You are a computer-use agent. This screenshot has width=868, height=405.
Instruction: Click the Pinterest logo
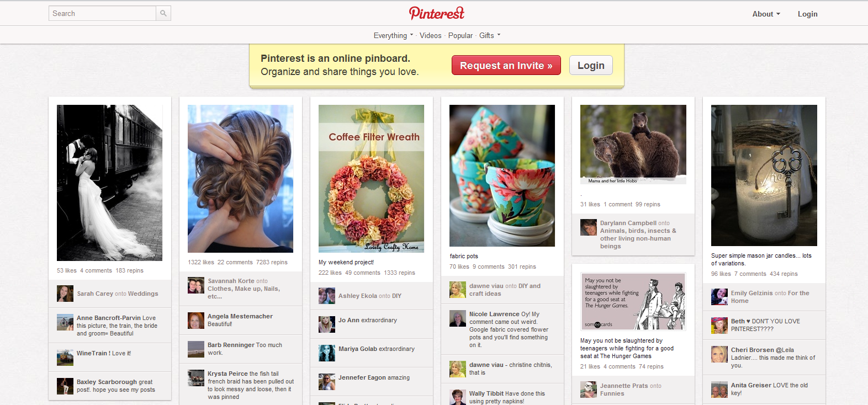tap(437, 13)
